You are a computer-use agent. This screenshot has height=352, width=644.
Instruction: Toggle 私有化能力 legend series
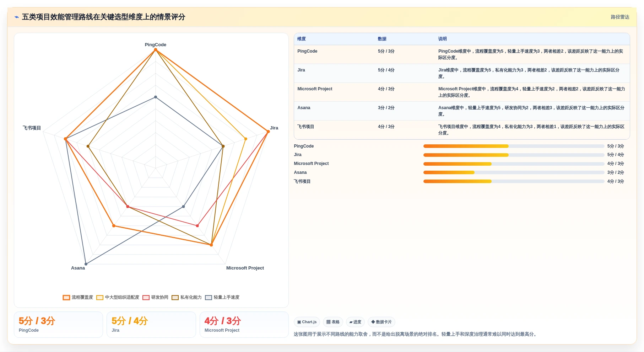(x=187, y=297)
